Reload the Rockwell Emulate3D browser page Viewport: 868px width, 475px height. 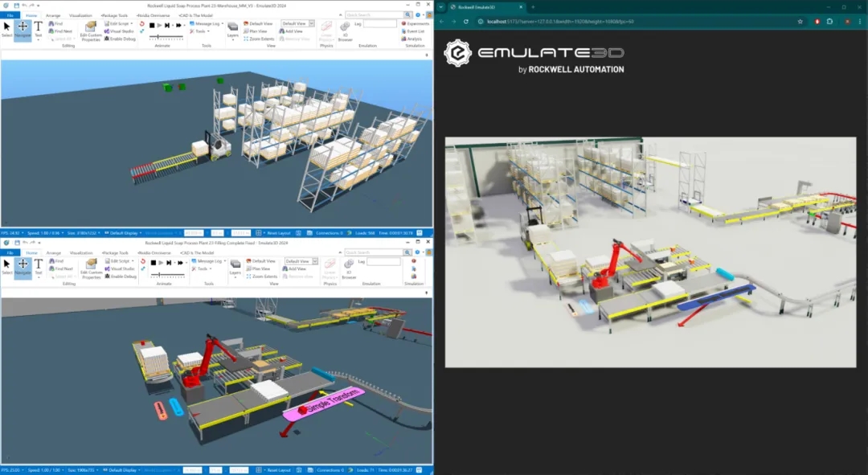465,22
